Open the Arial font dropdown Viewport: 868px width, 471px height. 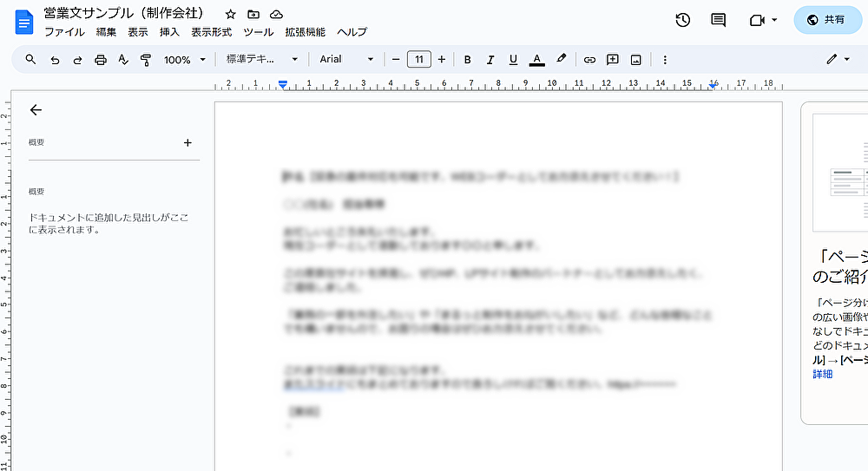tap(346, 59)
